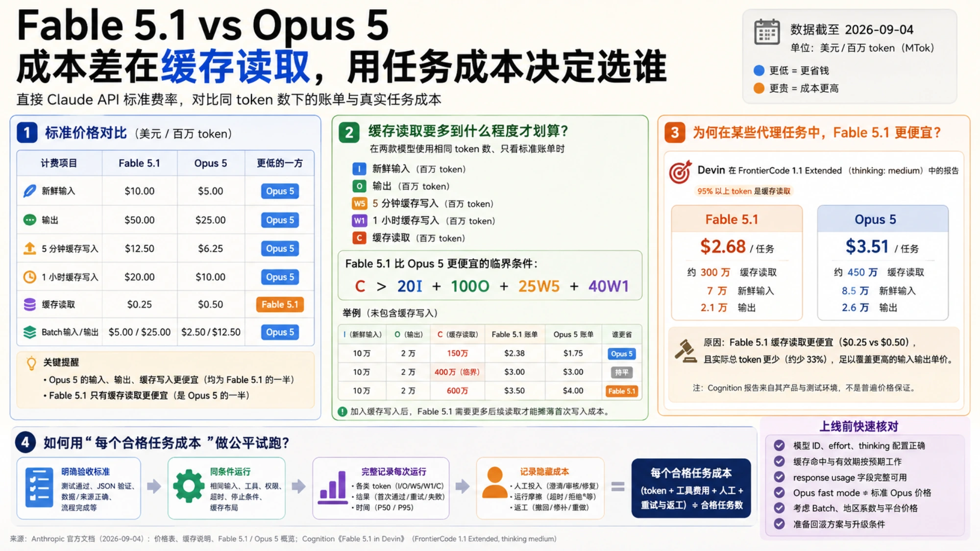Click the $3.51 / 任务 price

(x=882, y=246)
